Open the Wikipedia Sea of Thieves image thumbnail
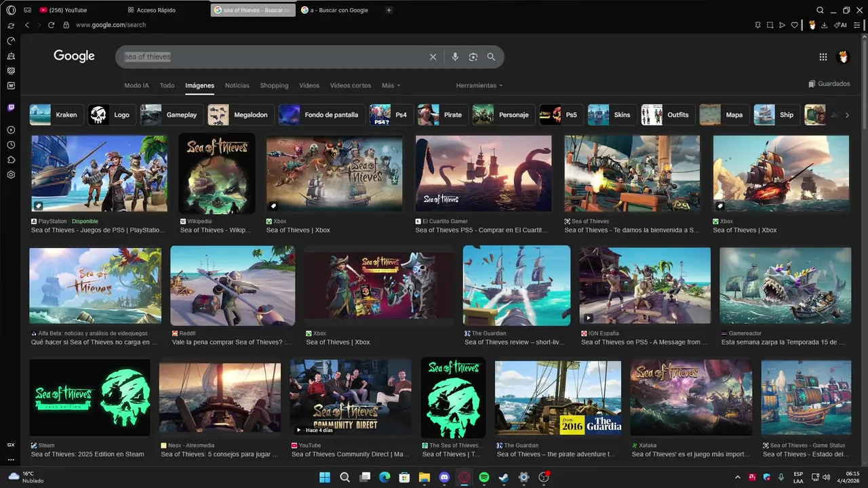 pos(217,174)
